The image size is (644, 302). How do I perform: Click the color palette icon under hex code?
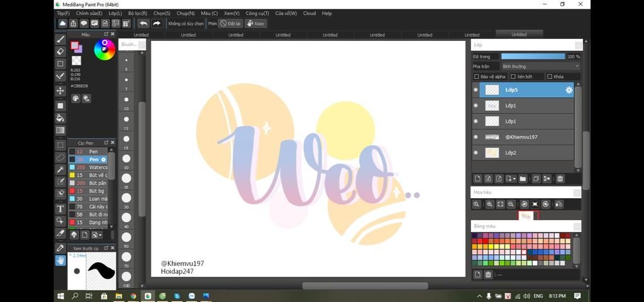75,98
